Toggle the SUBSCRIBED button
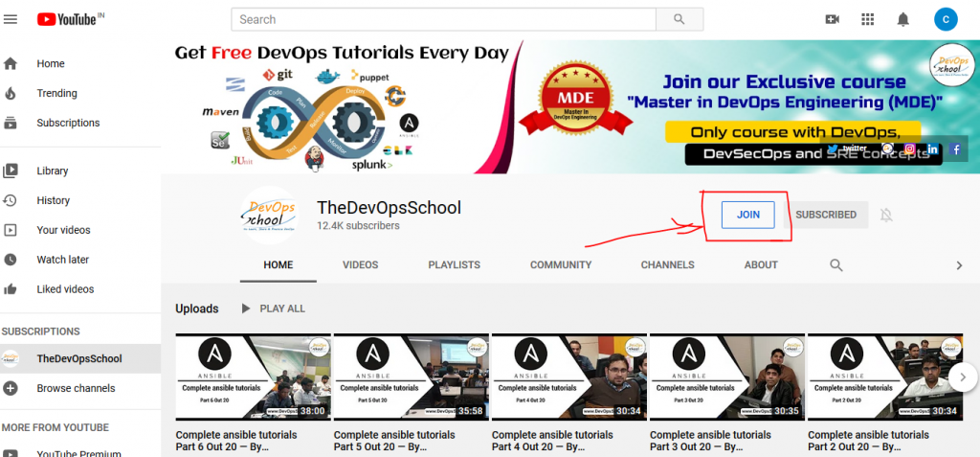Viewport: 980px width, 457px height. 826,215
